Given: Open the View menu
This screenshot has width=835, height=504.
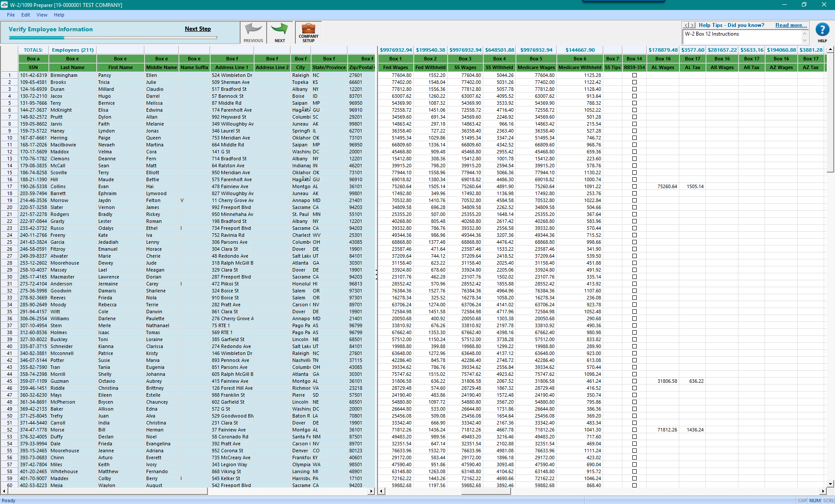Looking at the screenshot, I should point(42,15).
